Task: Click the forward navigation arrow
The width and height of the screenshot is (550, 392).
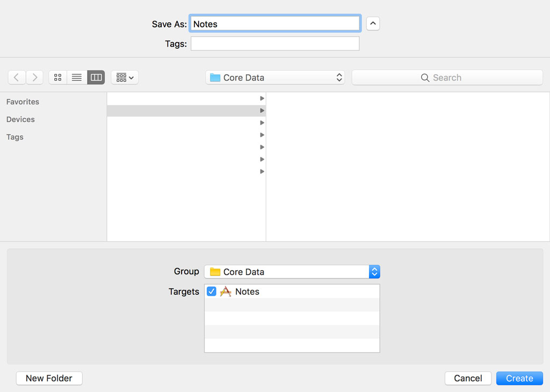Action: [x=34, y=77]
